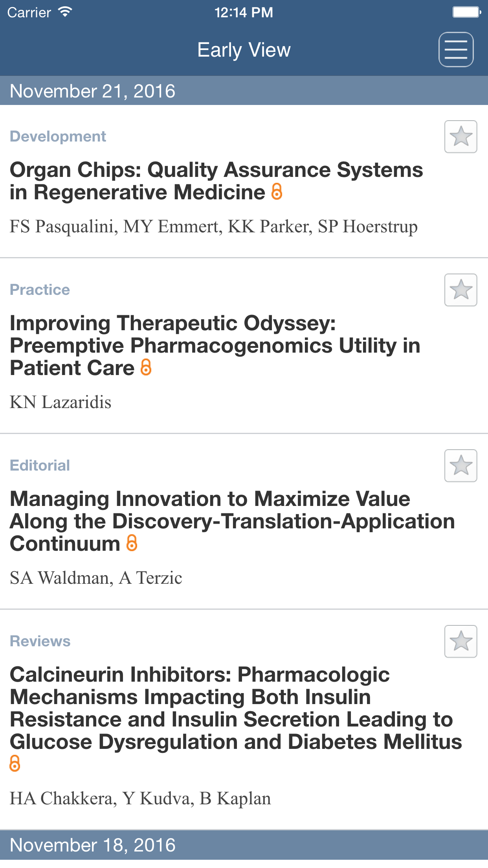Tap open-access lock below Diabetes Mellitus title
The image size is (488, 868).
(x=15, y=763)
